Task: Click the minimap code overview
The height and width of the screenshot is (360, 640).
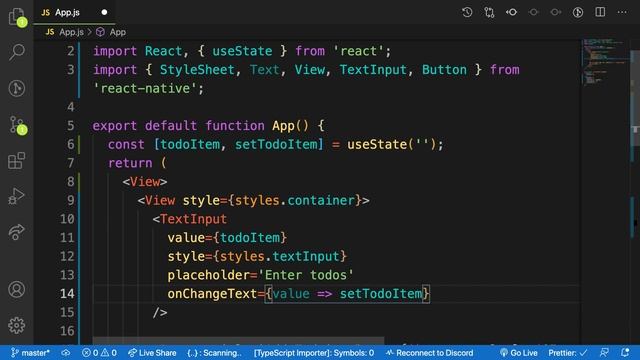Action: (x=606, y=61)
